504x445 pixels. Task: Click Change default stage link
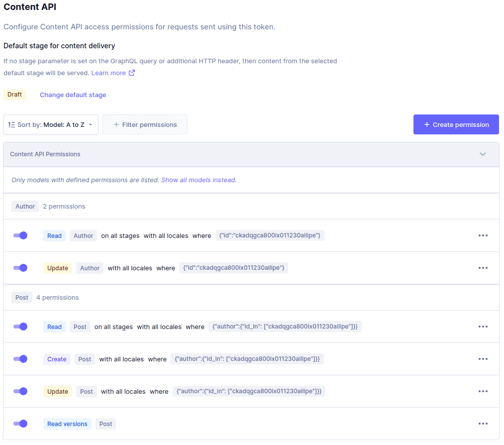(x=73, y=95)
